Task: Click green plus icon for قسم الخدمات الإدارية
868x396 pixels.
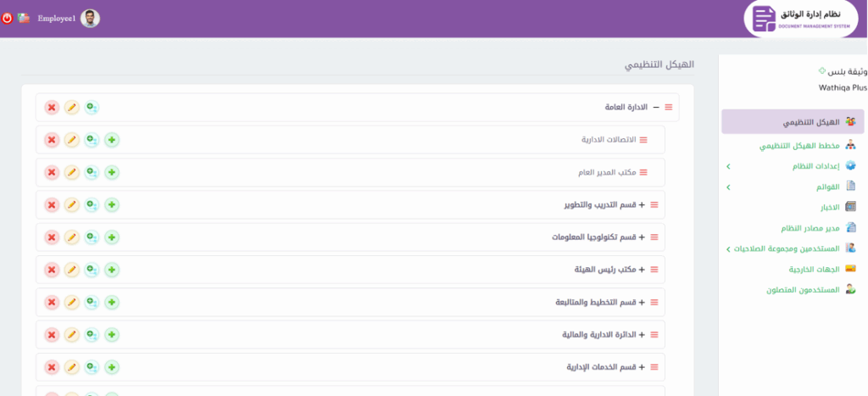Action: 112,367
